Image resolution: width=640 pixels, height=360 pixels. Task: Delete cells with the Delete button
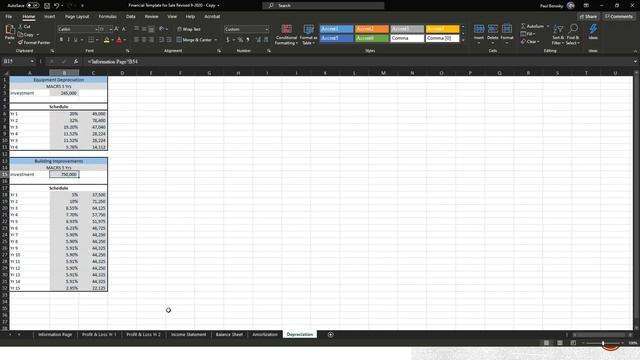point(493,33)
